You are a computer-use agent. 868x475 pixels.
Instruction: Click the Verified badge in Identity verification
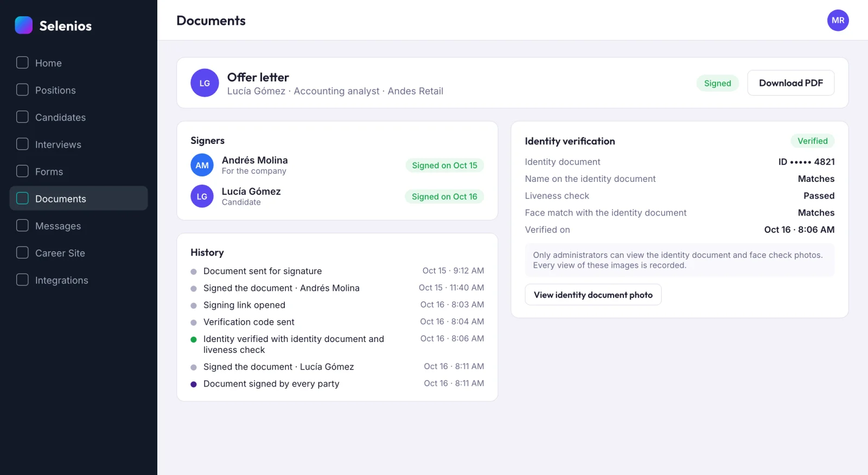tap(812, 141)
